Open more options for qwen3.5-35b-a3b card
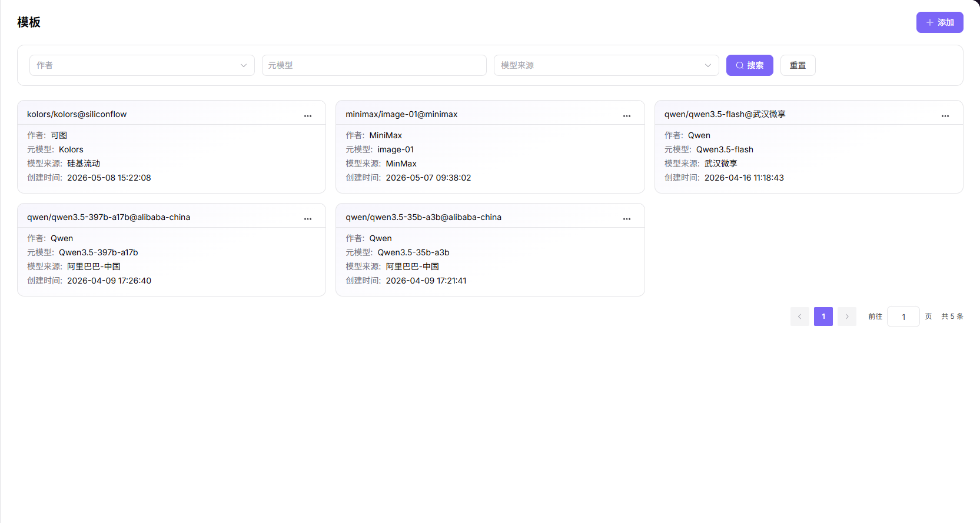This screenshot has width=980, height=523. pos(627,219)
